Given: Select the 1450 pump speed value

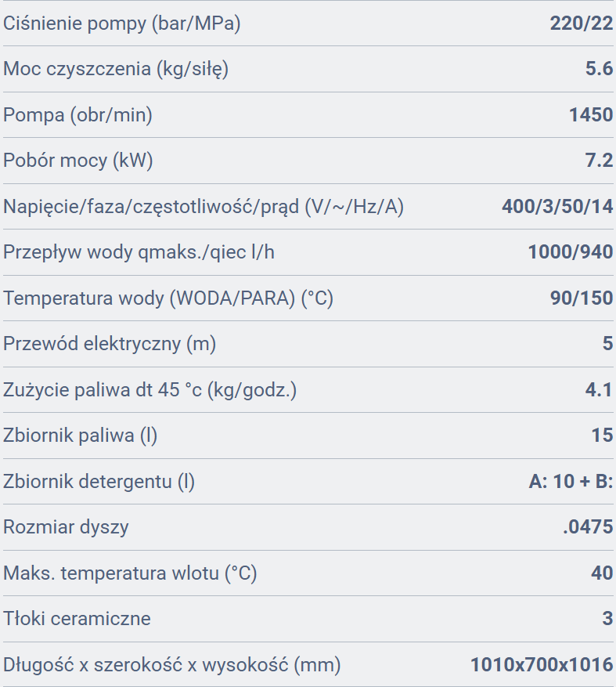Looking at the screenshot, I should tap(591, 115).
